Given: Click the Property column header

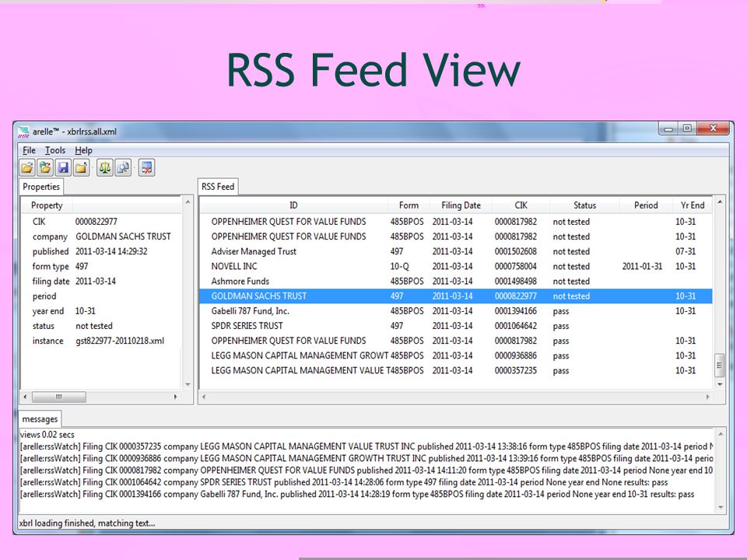Looking at the screenshot, I should pyautogui.click(x=47, y=205).
